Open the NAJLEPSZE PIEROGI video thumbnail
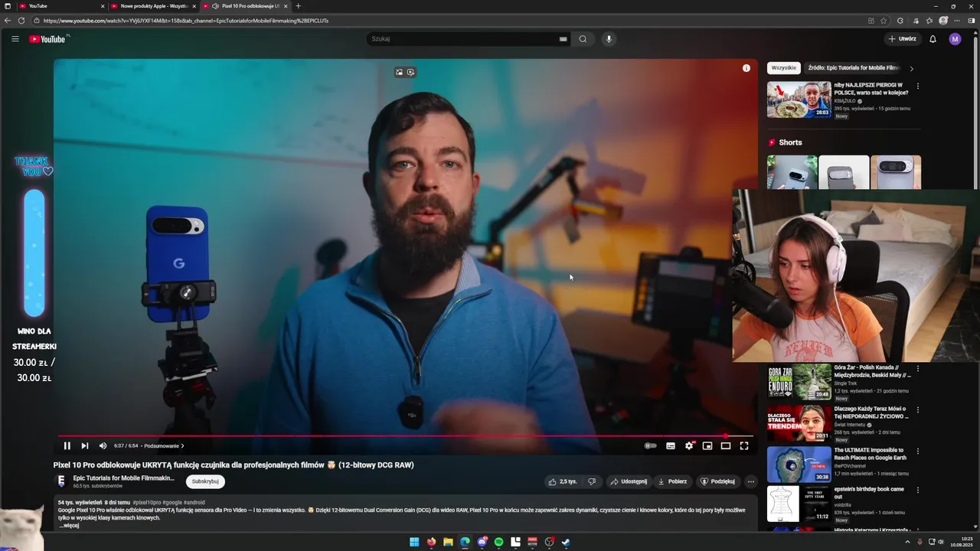This screenshot has height=551, width=980. tap(799, 99)
